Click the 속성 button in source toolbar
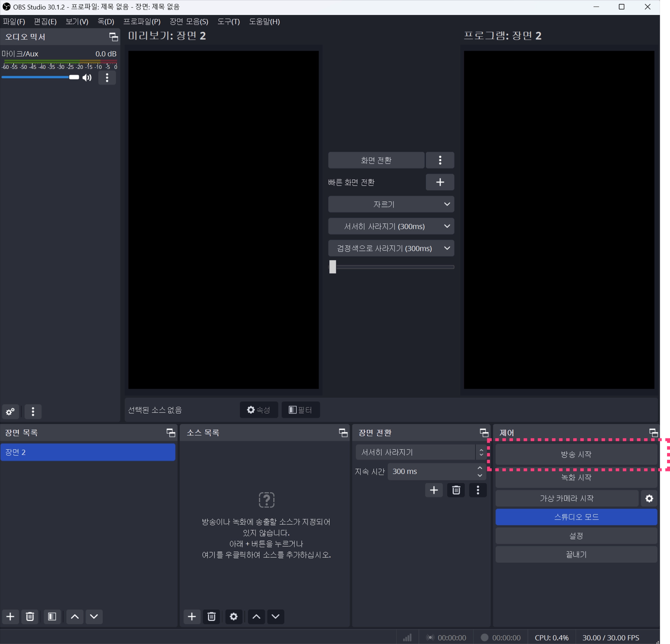670x644 pixels. coord(259,410)
